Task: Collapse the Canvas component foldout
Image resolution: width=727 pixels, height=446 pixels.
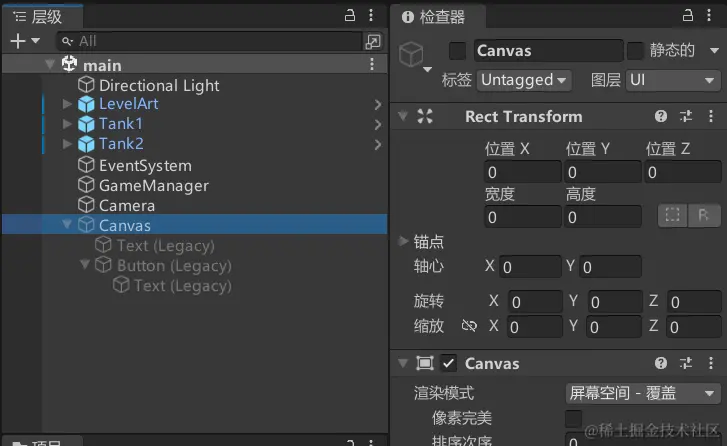Action: 403,363
